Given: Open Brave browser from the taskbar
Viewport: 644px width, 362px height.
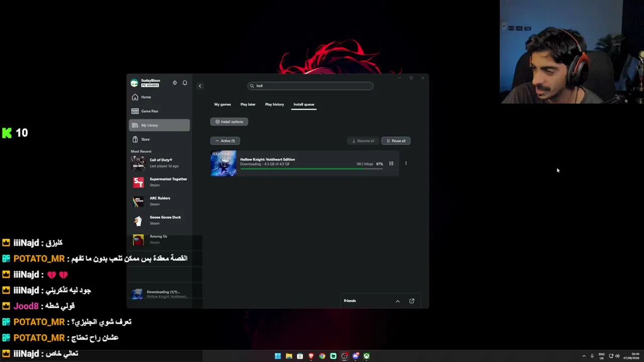Looking at the screenshot, I should pos(311,356).
